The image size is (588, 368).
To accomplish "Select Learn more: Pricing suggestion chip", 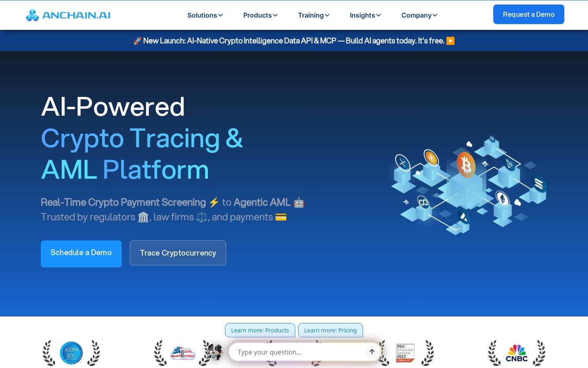I will pyautogui.click(x=330, y=330).
